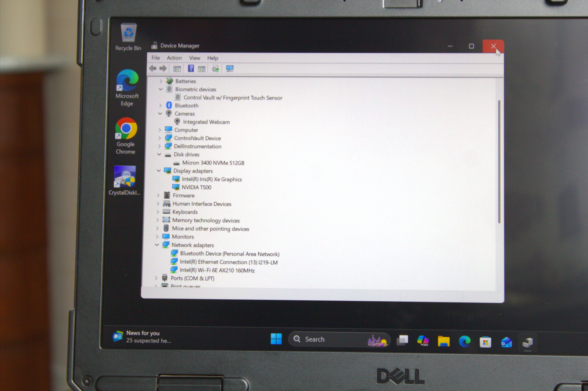Click the Back arrow toolbar icon

153,68
